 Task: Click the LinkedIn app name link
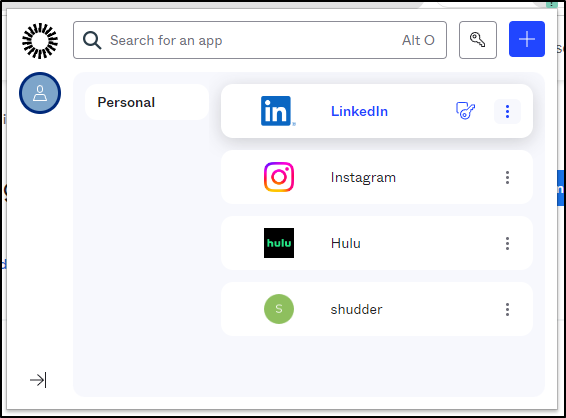tap(359, 111)
